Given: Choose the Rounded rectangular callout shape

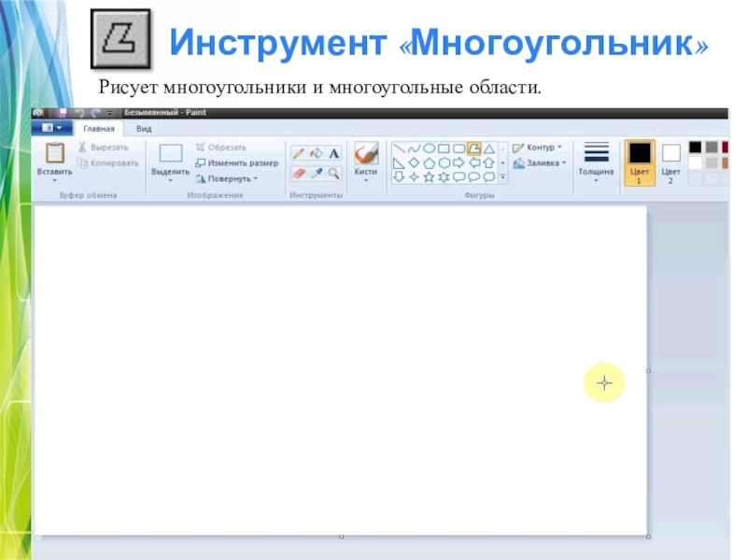Looking at the screenshot, I should 458,177.
